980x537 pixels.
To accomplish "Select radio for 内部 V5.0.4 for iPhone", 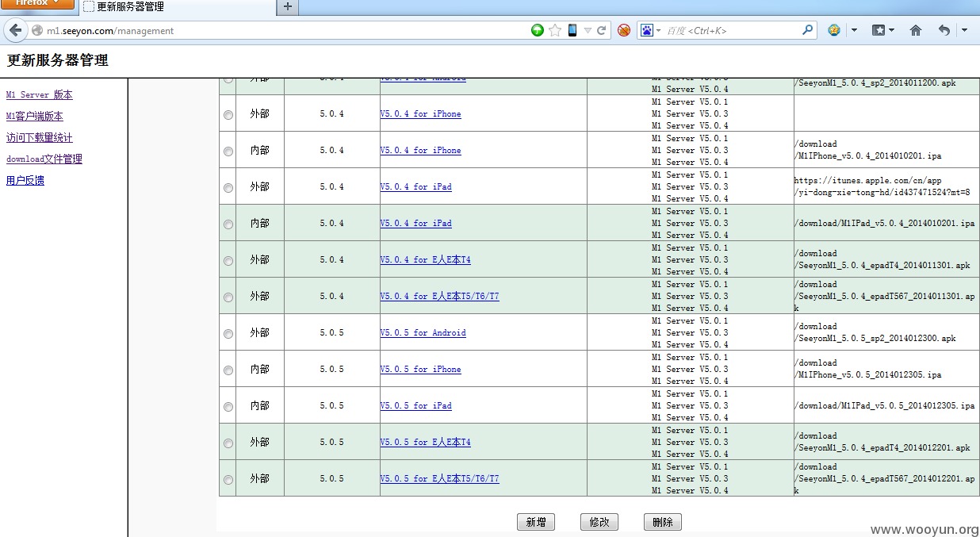I will [x=228, y=152].
